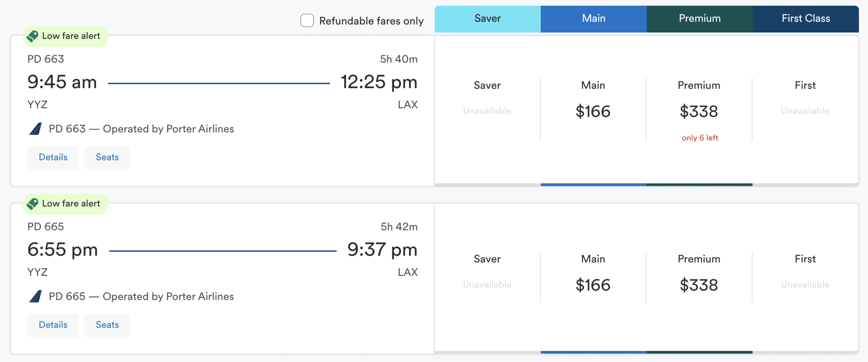Switch to the First Class tab

[806, 19]
